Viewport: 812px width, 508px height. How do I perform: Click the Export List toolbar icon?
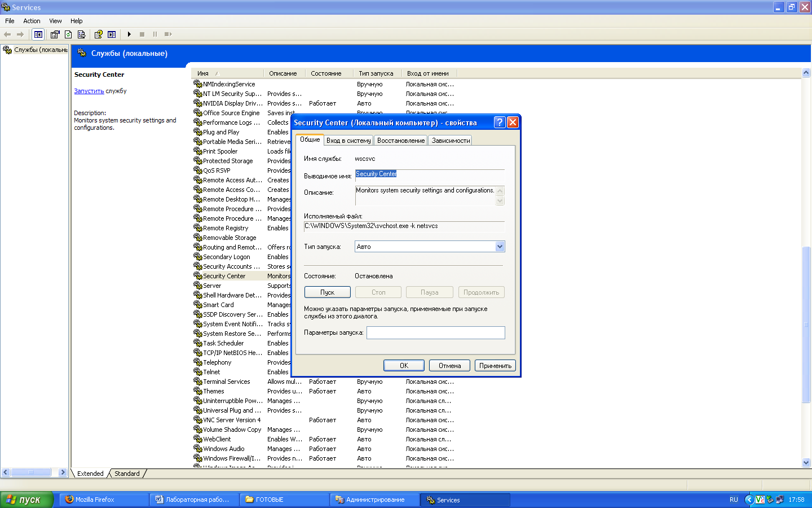(x=81, y=34)
